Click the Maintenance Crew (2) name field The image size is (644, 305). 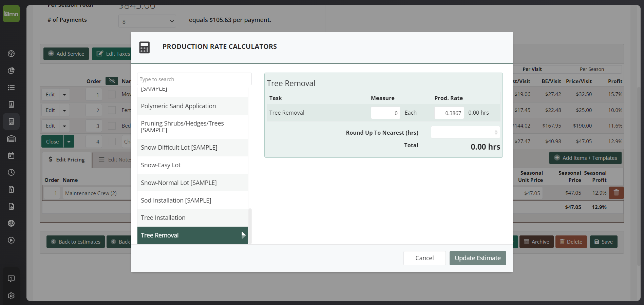point(97,193)
